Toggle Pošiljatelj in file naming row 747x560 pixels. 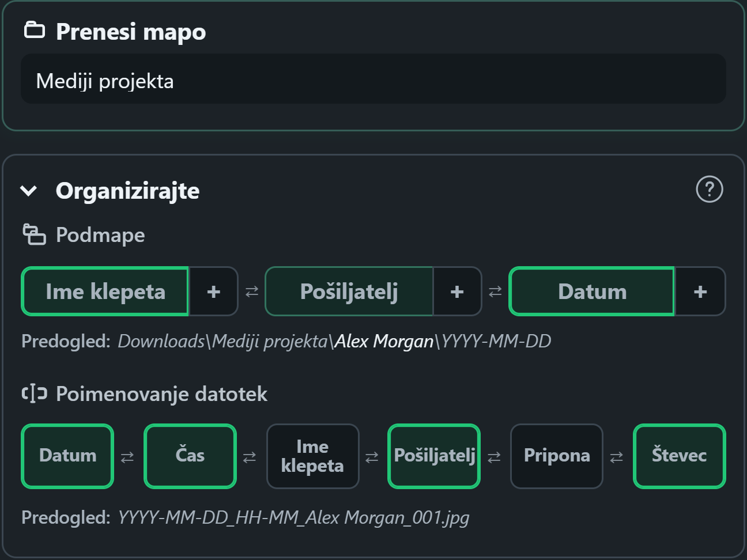click(x=435, y=456)
